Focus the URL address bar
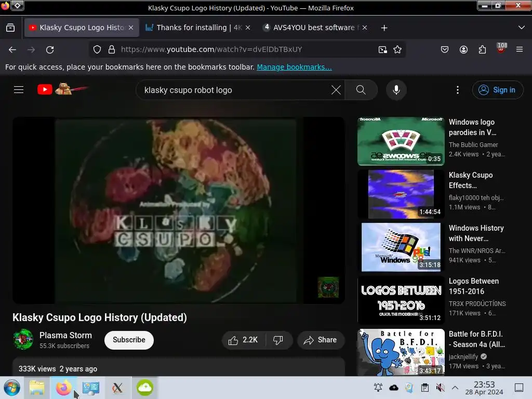Image resolution: width=532 pixels, height=399 pixels. (x=248, y=49)
